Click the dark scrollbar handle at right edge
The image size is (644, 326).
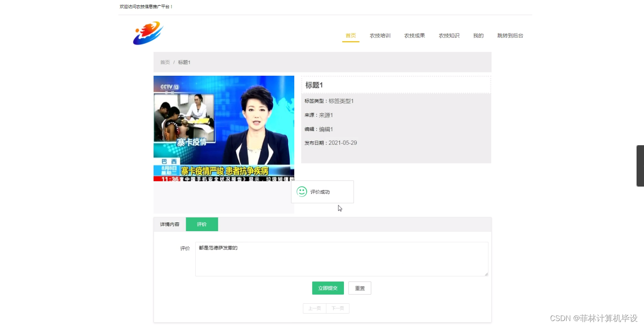click(x=640, y=166)
